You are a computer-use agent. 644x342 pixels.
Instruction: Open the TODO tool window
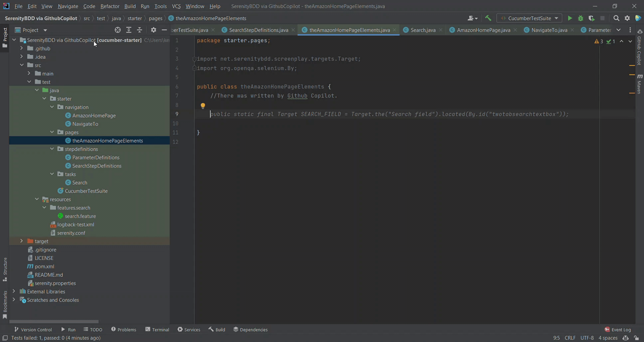pos(93,329)
